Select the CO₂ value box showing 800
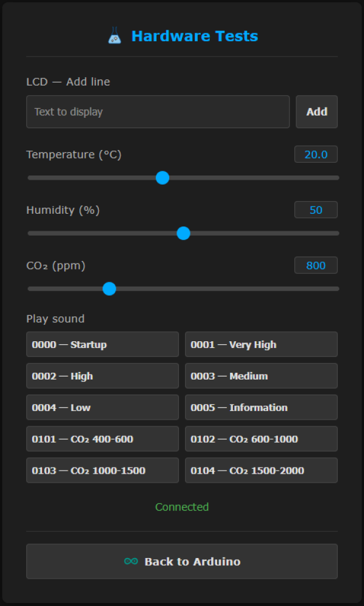 315,265
